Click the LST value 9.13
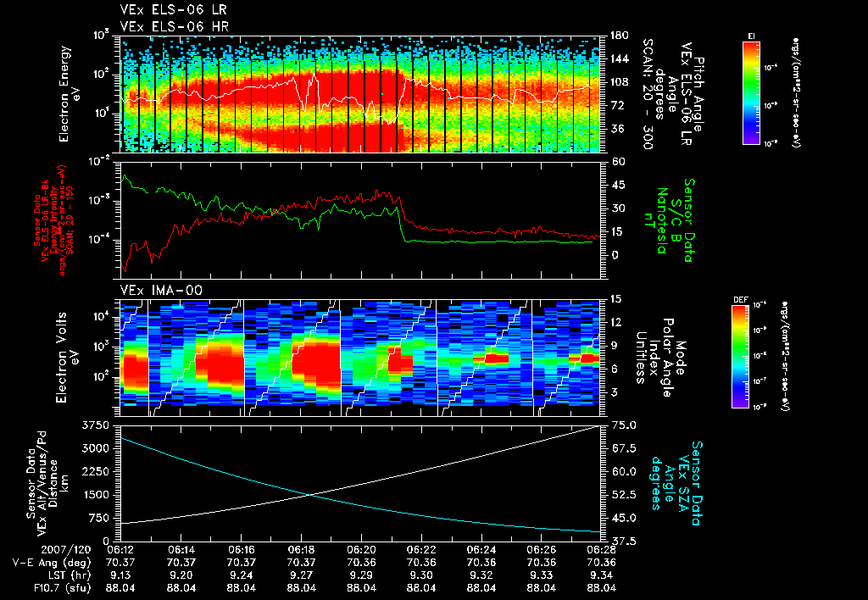The height and width of the screenshot is (600, 868). tap(120, 575)
